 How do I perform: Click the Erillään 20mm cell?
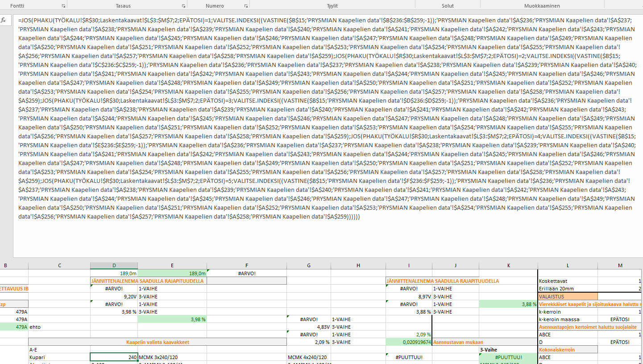[x=568, y=289]
